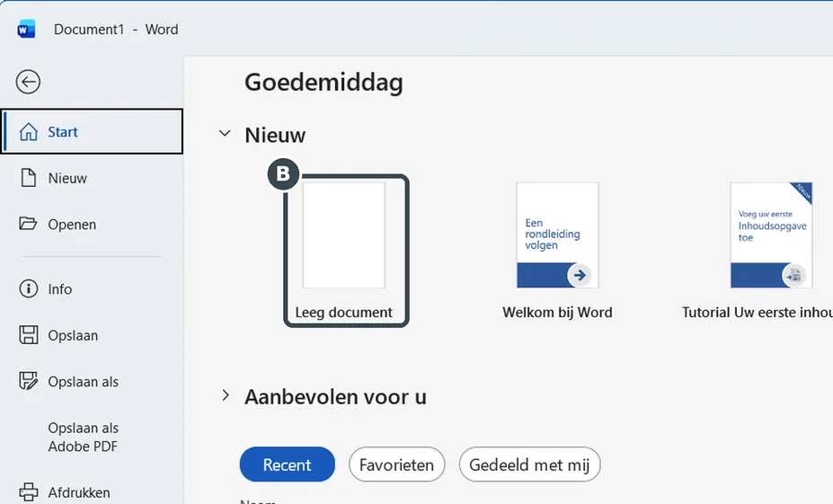Open the Start page in sidebar
This screenshot has height=504, width=833.
92,132
